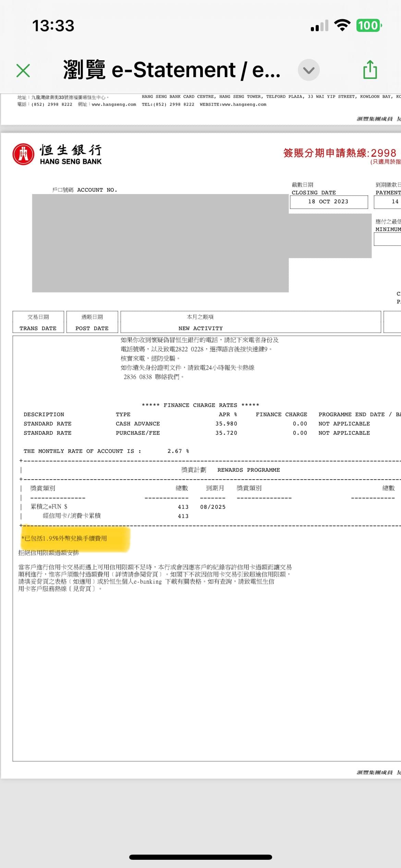Tap the 拒絕信用限額過額安排 heading
The height and width of the screenshot is (868, 401).
pyautogui.click(x=49, y=553)
